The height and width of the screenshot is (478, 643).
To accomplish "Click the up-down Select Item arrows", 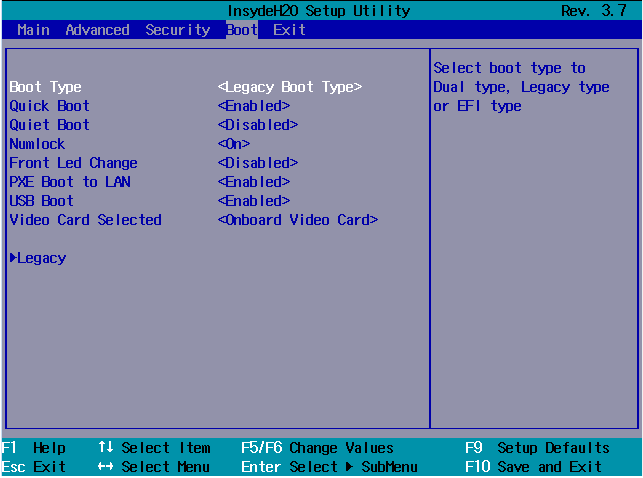I will coord(106,447).
